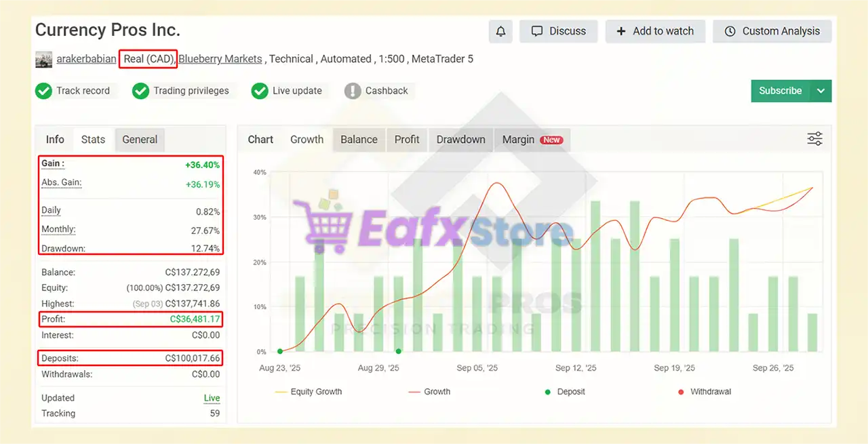
Task: Switch to the General tab
Action: click(x=140, y=140)
